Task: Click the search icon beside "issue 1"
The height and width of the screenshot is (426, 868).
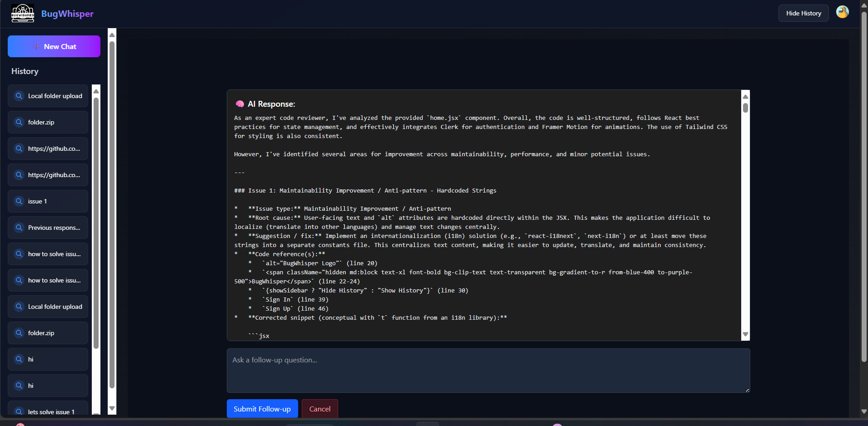Action: (19, 201)
